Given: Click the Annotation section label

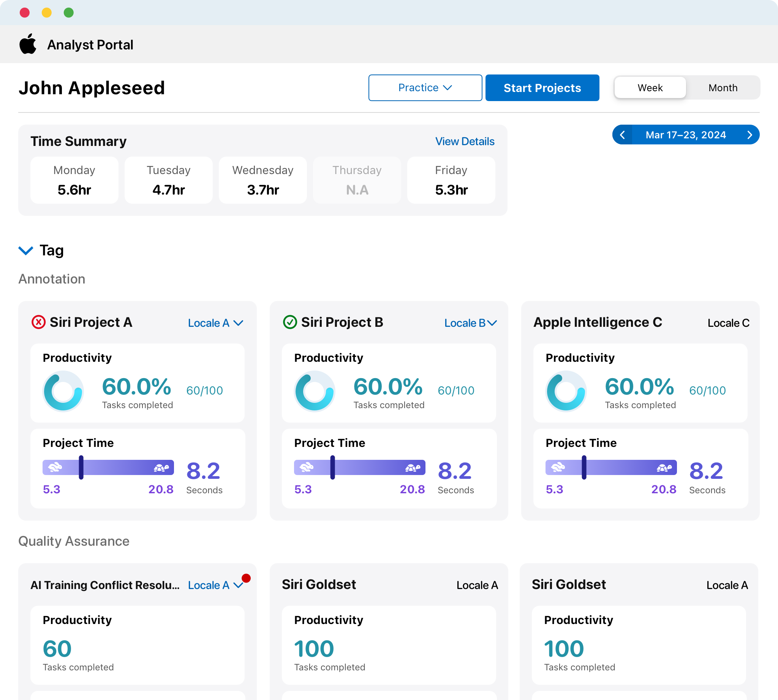Looking at the screenshot, I should point(52,279).
